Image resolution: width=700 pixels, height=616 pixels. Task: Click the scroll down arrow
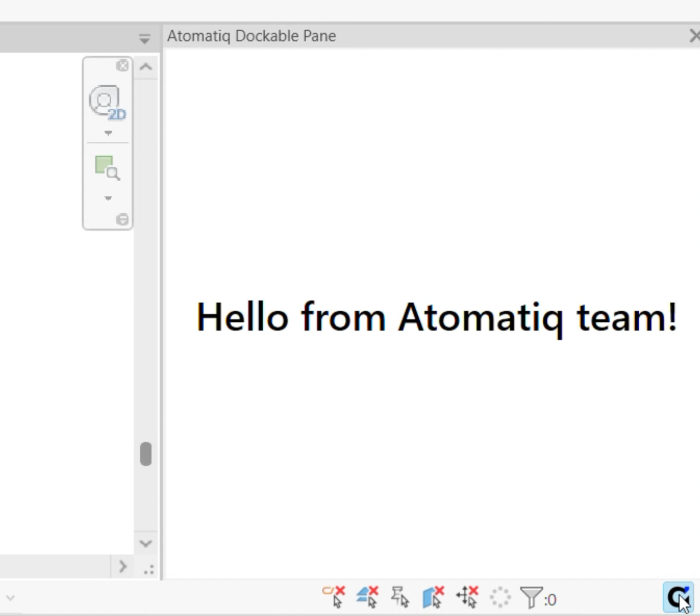pyautogui.click(x=146, y=543)
